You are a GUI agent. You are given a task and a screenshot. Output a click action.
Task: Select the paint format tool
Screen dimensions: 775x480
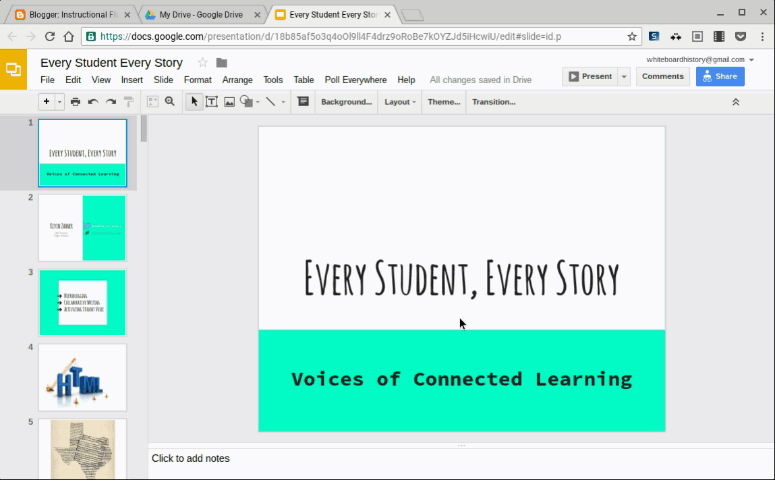click(x=129, y=102)
